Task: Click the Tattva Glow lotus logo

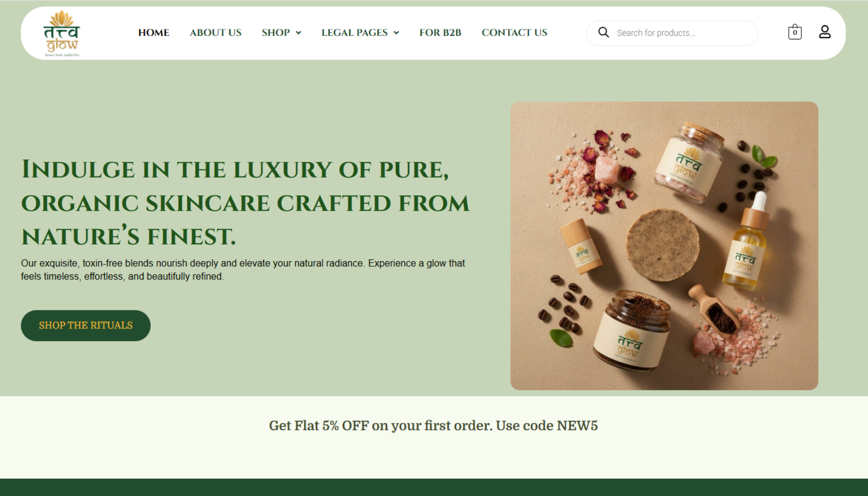Action: coord(61,33)
